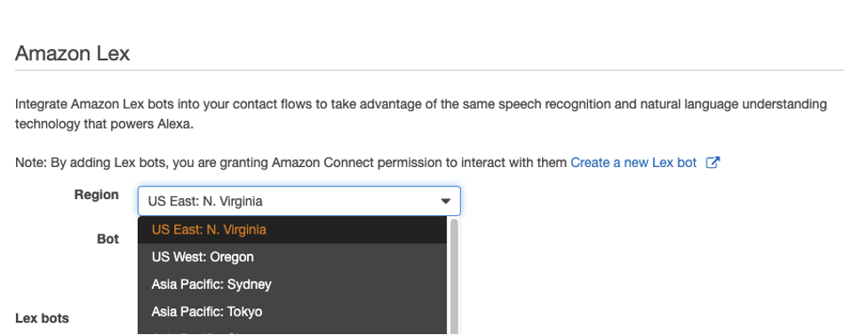
Task: Select Asia Pacific: Tokyo region option
Action: pyautogui.click(x=292, y=312)
